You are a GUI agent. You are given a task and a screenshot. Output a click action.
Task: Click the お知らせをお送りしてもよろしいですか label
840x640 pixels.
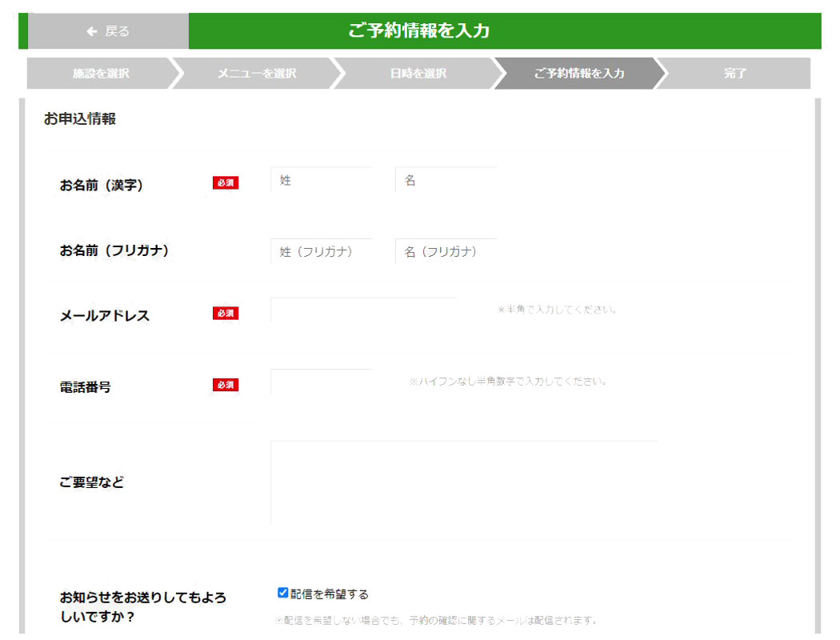click(x=143, y=607)
